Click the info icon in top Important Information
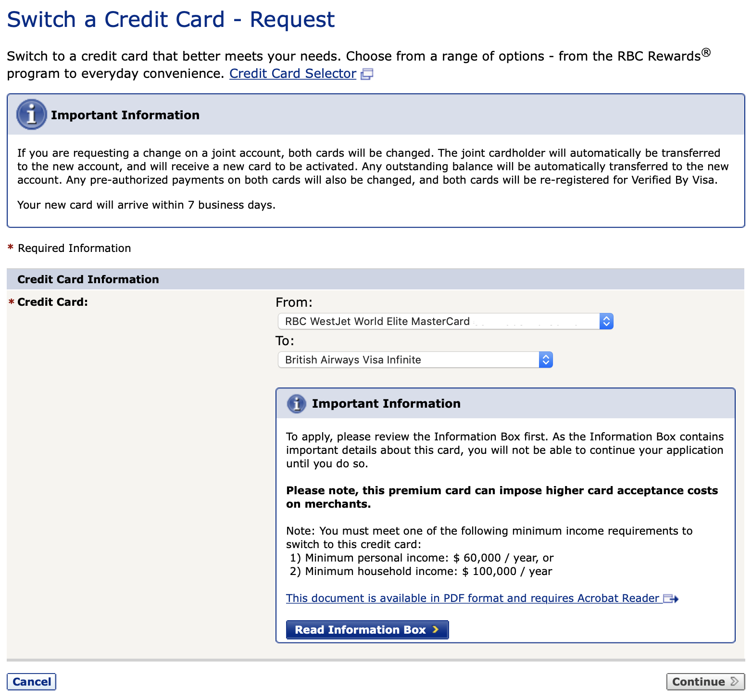This screenshot has width=752, height=700. click(32, 114)
